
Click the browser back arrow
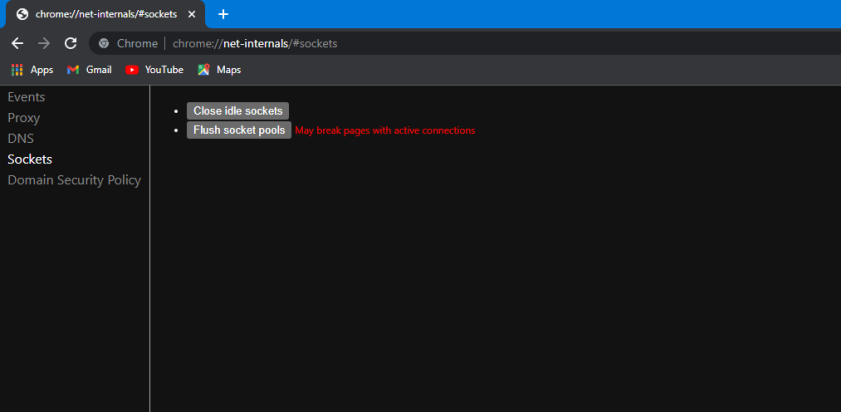pos(17,43)
